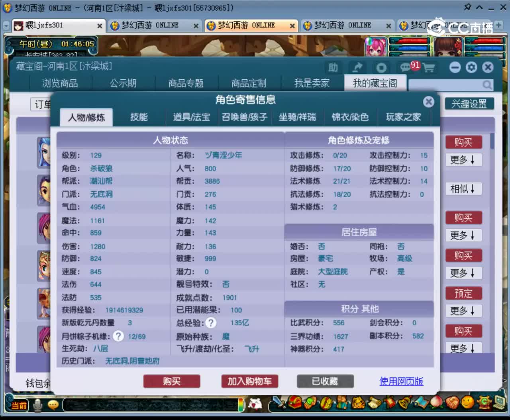Click the yellow chat bubble icon at bottom
This screenshot has height=420, width=510.
[x=53, y=405]
